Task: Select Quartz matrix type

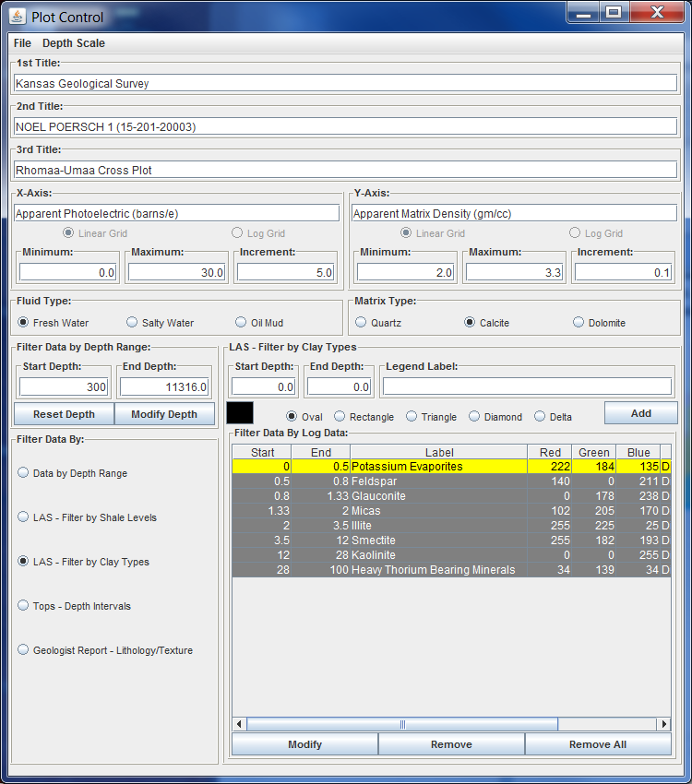Action: click(378, 323)
